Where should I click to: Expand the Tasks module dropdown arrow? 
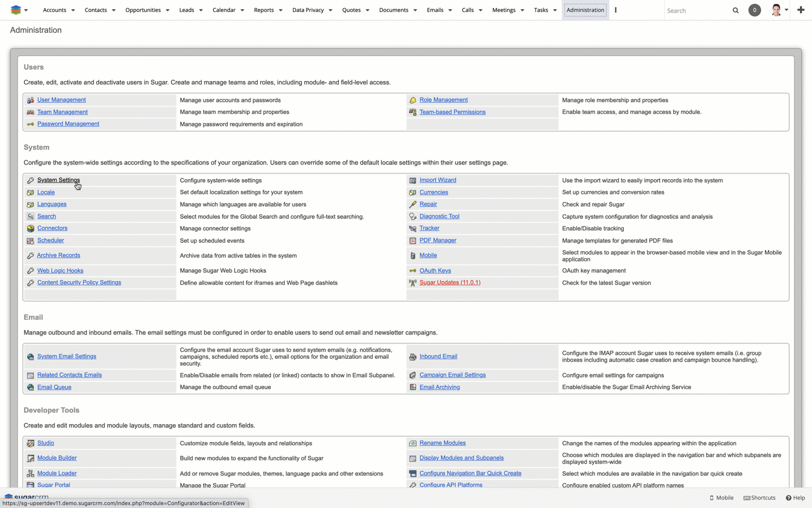[555, 10]
